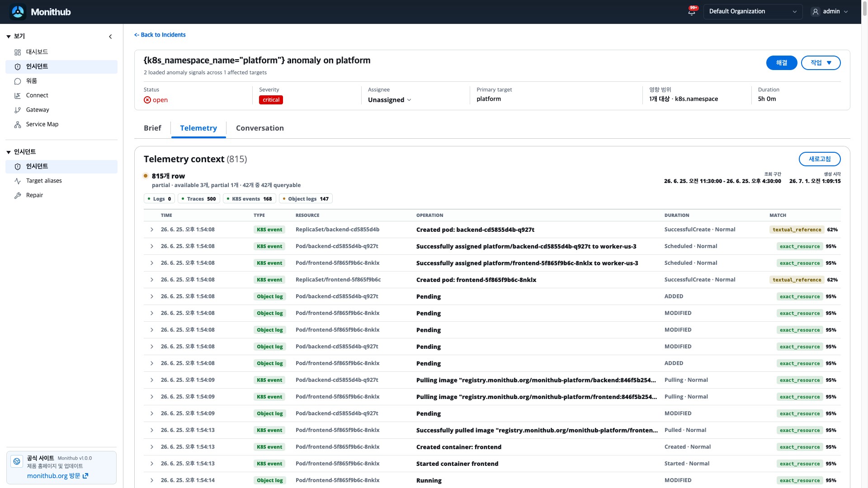Click the 해결 resolve button
The image size is (868, 488).
pos(782,63)
